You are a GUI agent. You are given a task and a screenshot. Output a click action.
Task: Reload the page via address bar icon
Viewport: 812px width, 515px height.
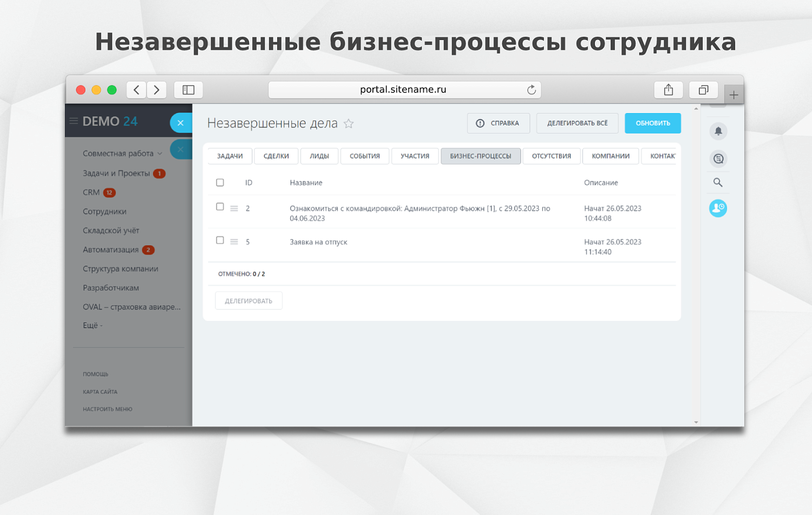pyautogui.click(x=531, y=90)
